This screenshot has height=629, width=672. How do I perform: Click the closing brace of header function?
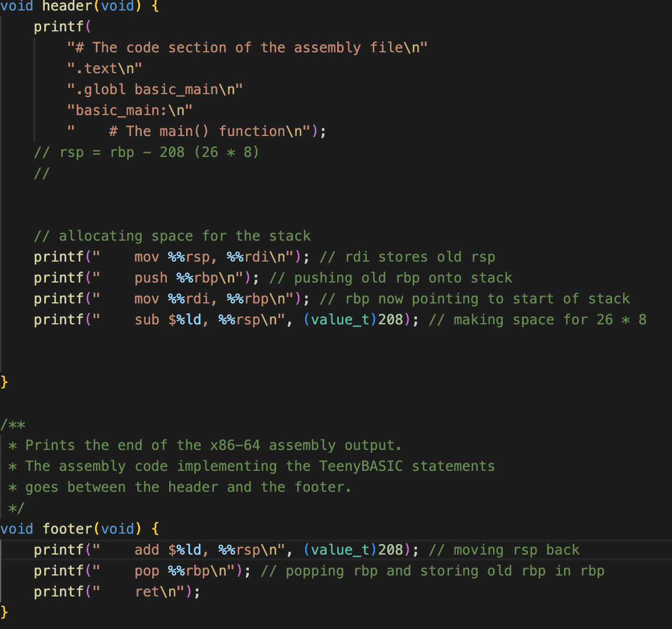click(x=5, y=382)
